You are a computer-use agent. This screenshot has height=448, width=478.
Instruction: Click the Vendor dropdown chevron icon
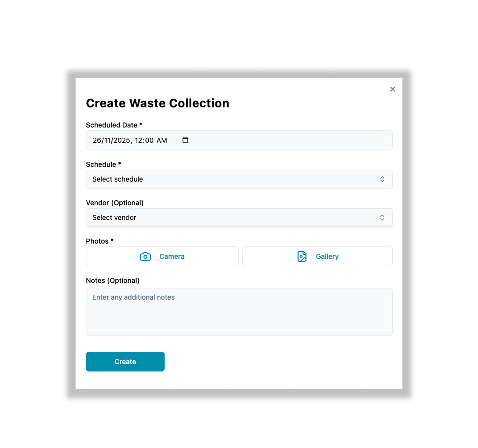tap(382, 217)
